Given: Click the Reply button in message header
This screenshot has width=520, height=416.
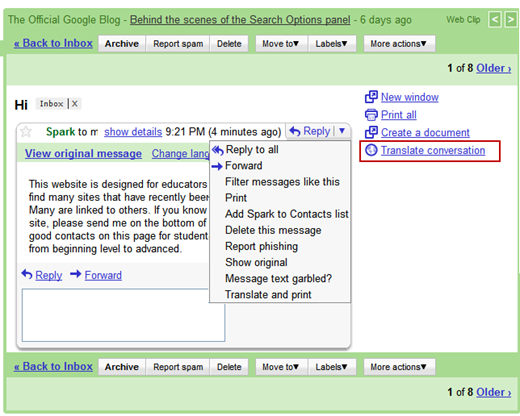Looking at the screenshot, I should (x=310, y=131).
